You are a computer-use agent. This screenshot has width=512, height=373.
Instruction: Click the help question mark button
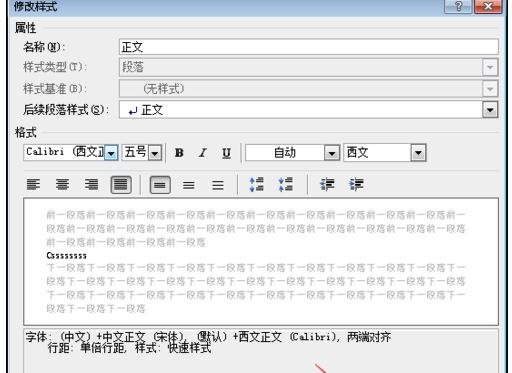[x=458, y=6]
